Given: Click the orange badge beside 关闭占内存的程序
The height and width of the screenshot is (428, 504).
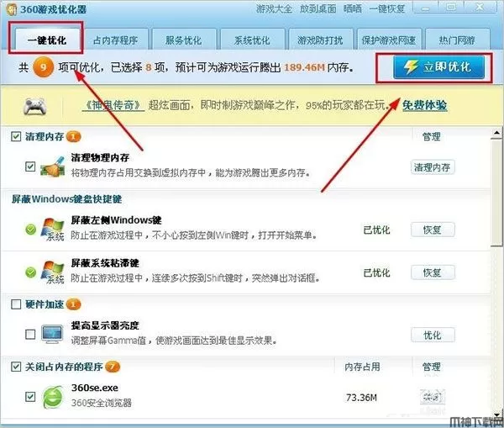Looking at the screenshot, I should pyautogui.click(x=113, y=367).
